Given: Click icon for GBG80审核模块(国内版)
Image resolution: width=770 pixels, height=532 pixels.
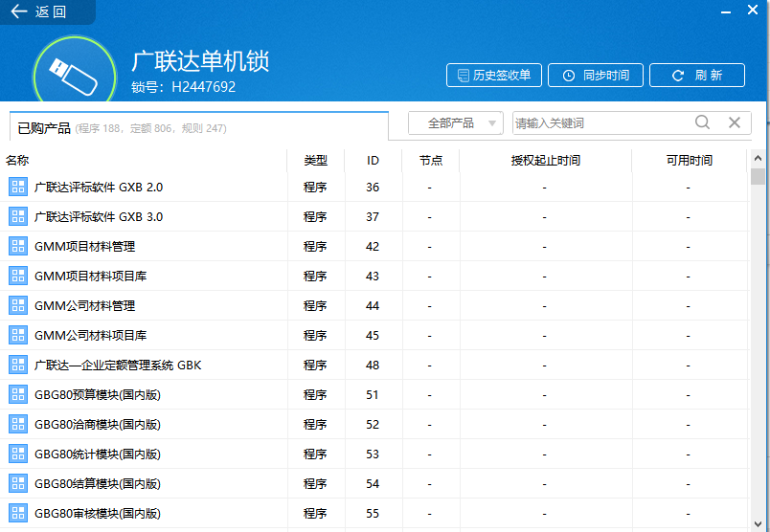Looking at the screenshot, I should pos(18,514).
